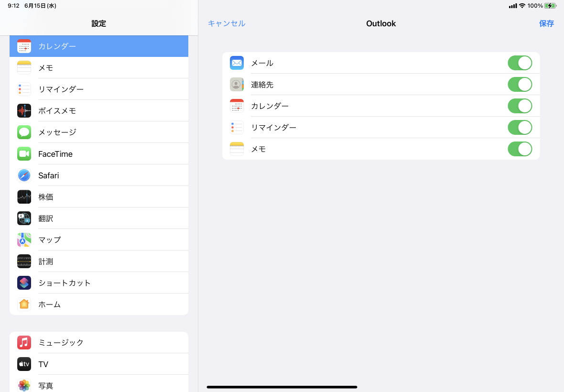Open ホーム settings label
This screenshot has width=564, height=392.
[x=50, y=305]
